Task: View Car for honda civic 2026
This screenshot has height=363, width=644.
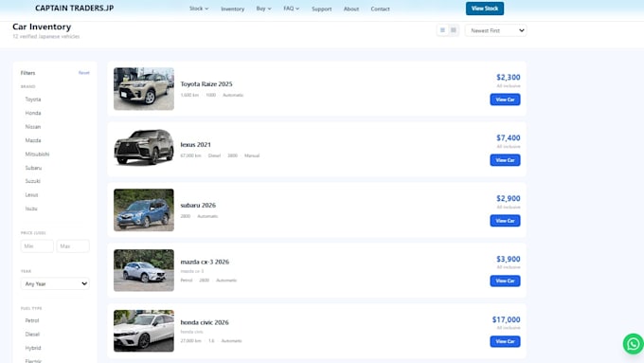Action: pyautogui.click(x=505, y=341)
